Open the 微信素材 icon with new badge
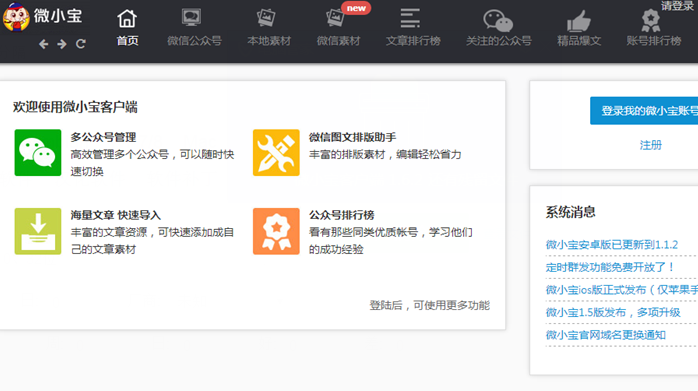 click(335, 18)
